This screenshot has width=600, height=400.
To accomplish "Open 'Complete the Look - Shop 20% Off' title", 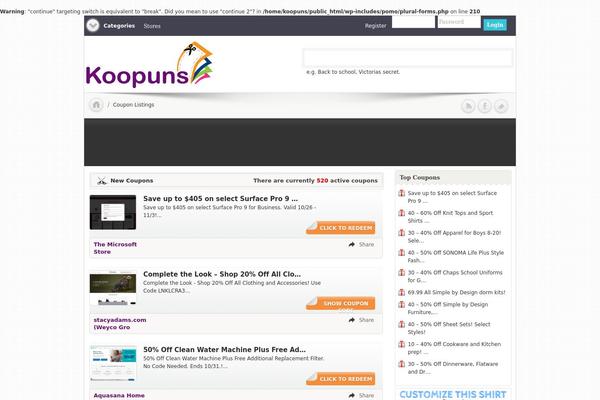I will 222,274.
